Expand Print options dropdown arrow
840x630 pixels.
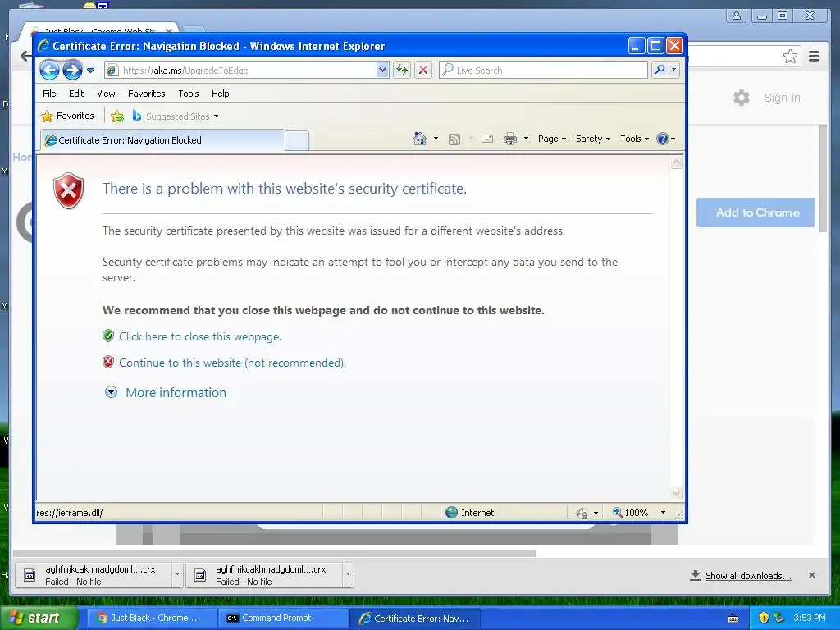tap(526, 139)
